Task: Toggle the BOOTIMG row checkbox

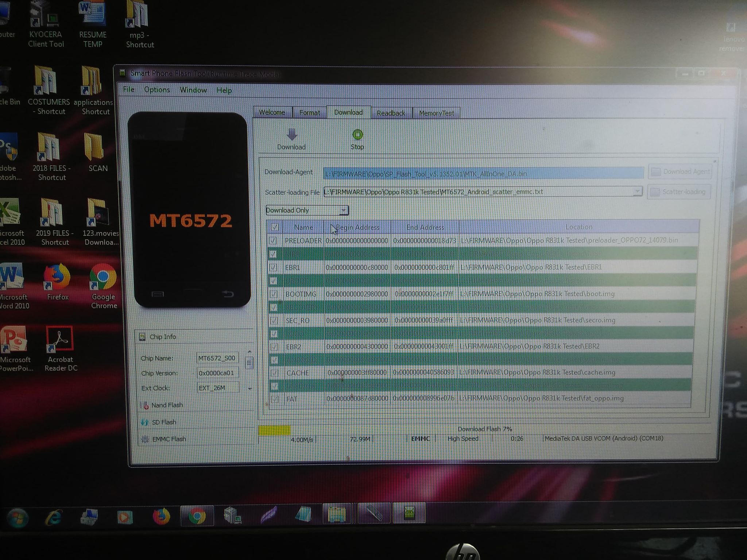Action: pos(274,294)
